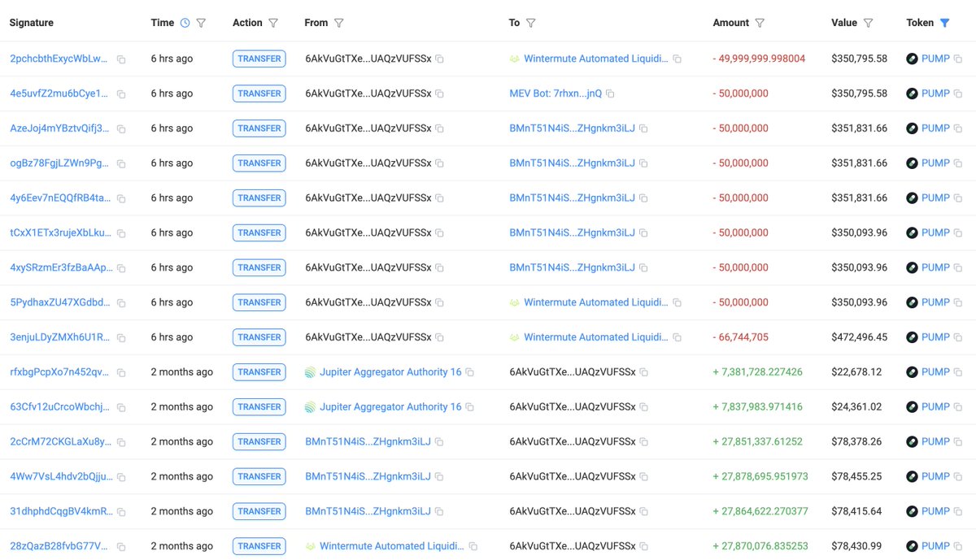Copy signature AzeJoj4mYBztvQifj3
976x560 pixels.
121,129
